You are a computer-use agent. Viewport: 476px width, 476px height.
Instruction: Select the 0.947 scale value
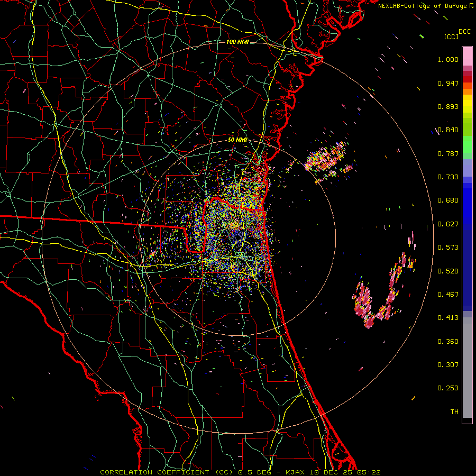[x=448, y=83]
